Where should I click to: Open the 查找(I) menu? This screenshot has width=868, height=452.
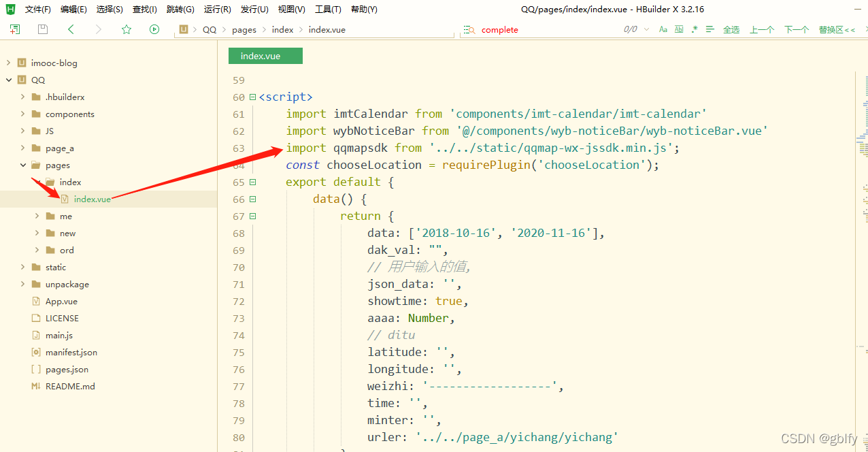(145, 9)
